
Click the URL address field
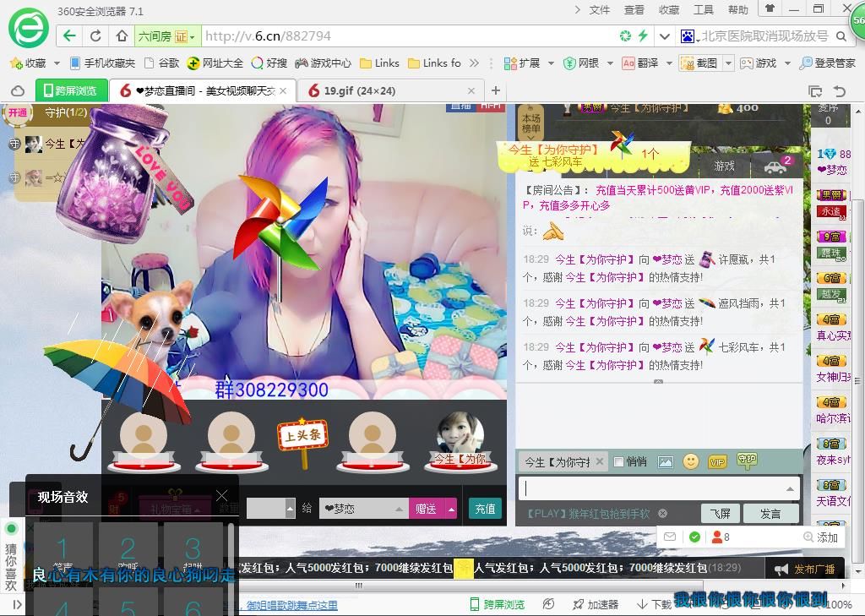408,36
